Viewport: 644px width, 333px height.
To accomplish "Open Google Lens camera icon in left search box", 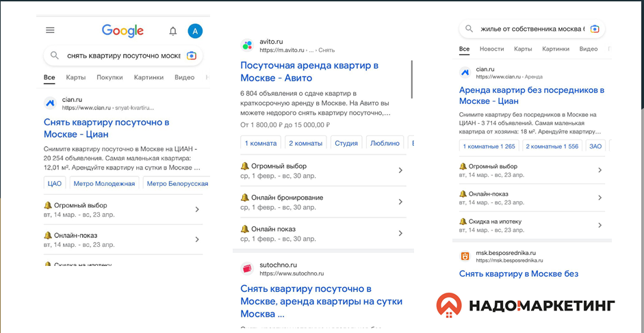I will (x=192, y=55).
